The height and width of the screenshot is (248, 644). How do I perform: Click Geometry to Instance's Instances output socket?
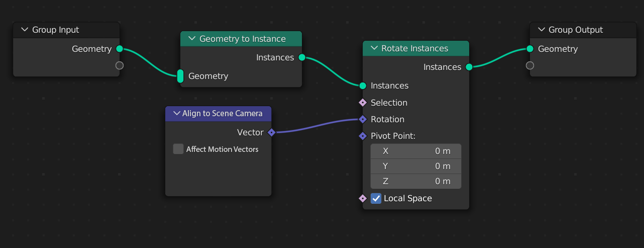302,57
